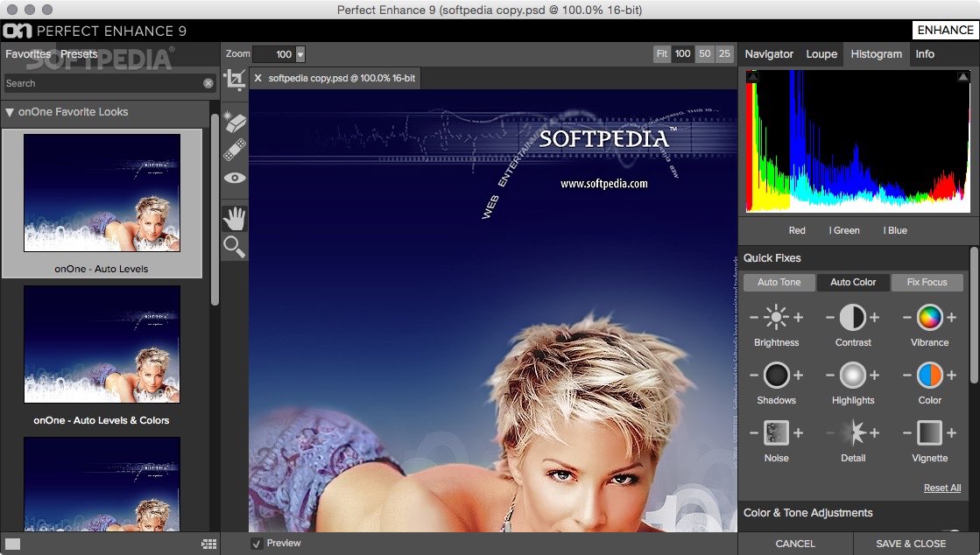Expand the Color & Tone Adjustments section
The image size is (980, 555).
[x=807, y=513]
